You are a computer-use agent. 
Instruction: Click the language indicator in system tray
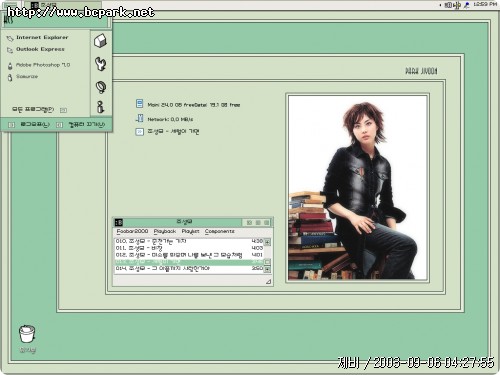click(449, 5)
